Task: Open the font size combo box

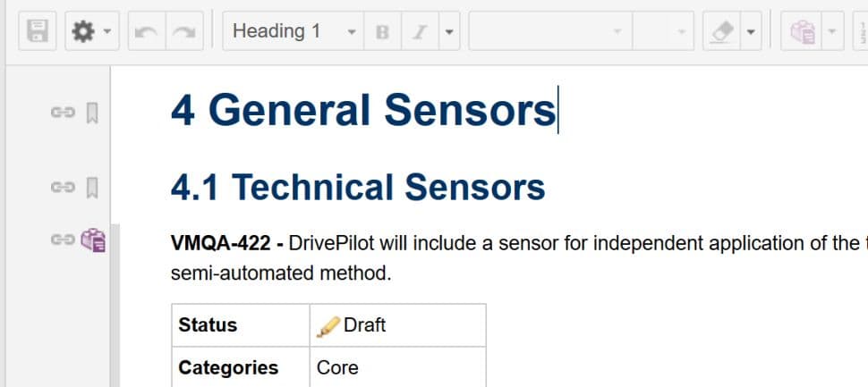Action: point(663,32)
